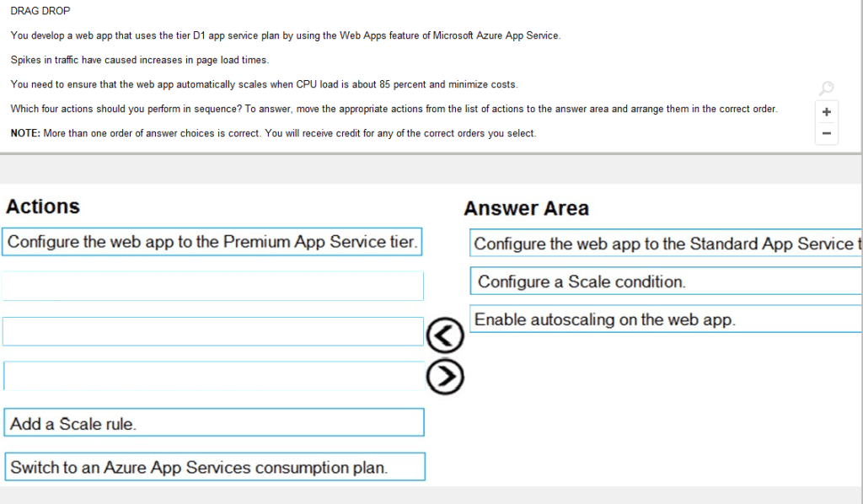Screen dimensions: 863x504
Task: Click the 'Actions' heading
Action: pos(43,206)
